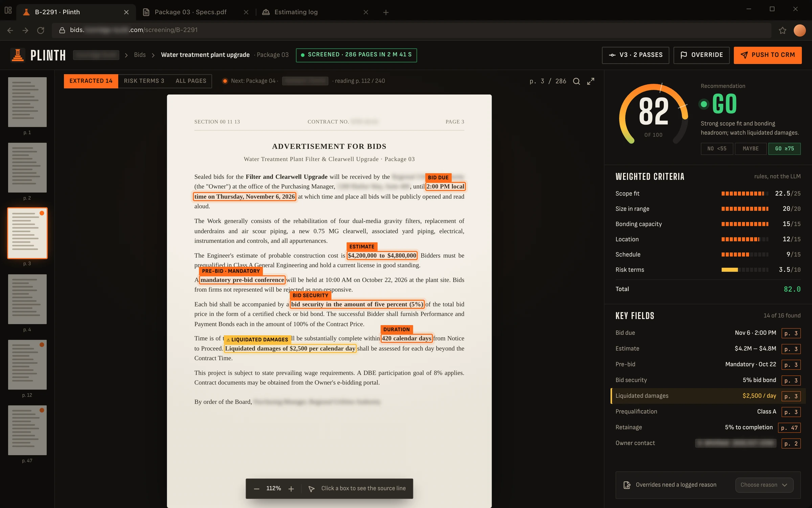Click the highlighted 2:00 PM local bid due box
The image size is (812, 508).
[x=445, y=186]
